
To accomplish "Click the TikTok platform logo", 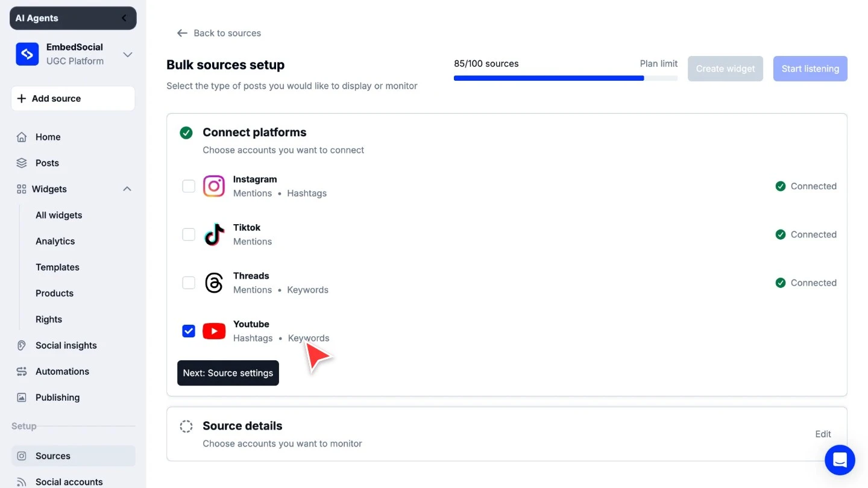I will coord(214,234).
